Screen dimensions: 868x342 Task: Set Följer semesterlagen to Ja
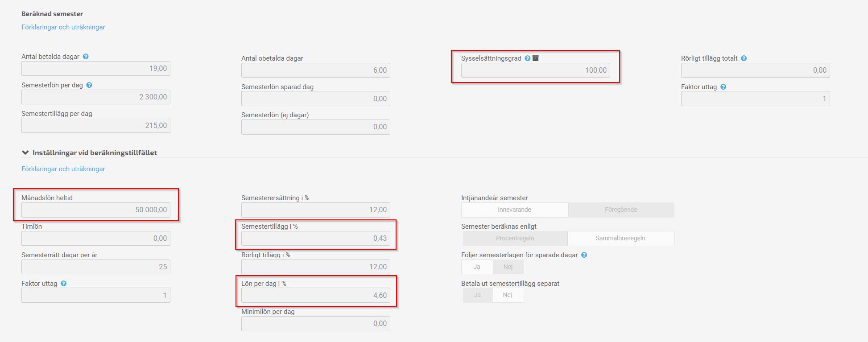tap(477, 267)
